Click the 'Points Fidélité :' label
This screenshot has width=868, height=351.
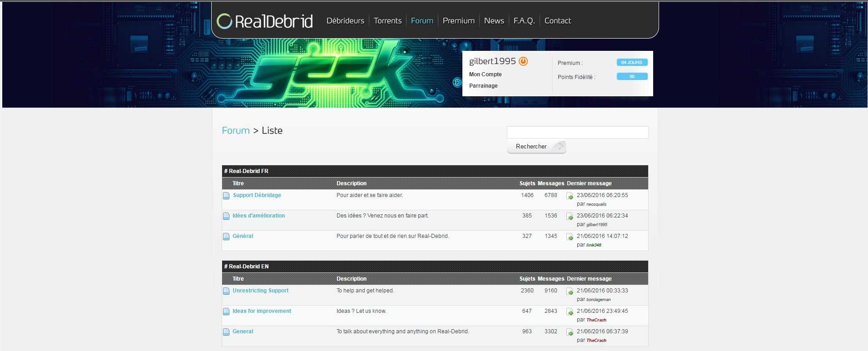pos(576,77)
